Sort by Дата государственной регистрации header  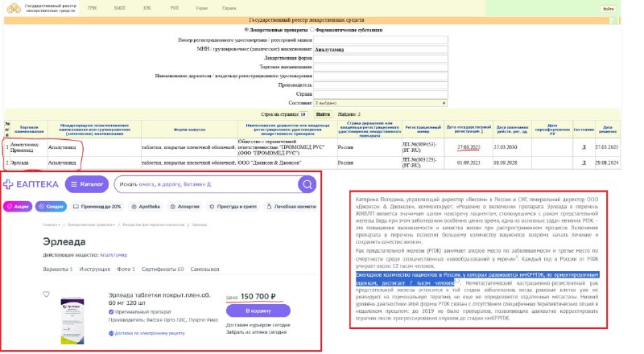(469, 129)
